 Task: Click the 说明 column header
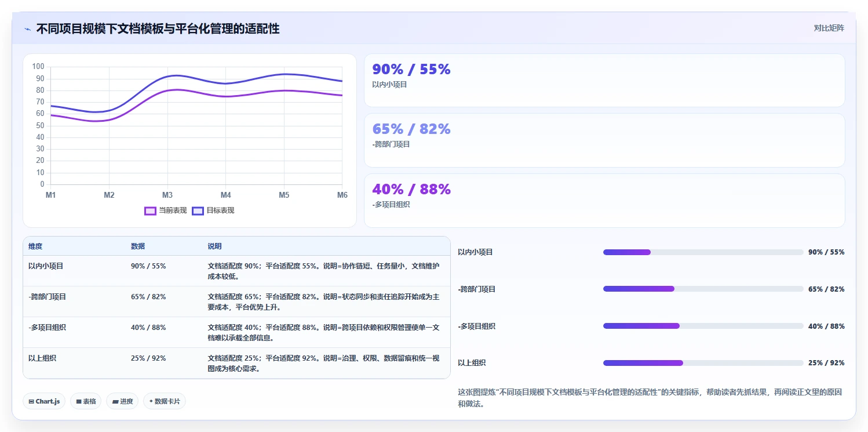[214, 246]
